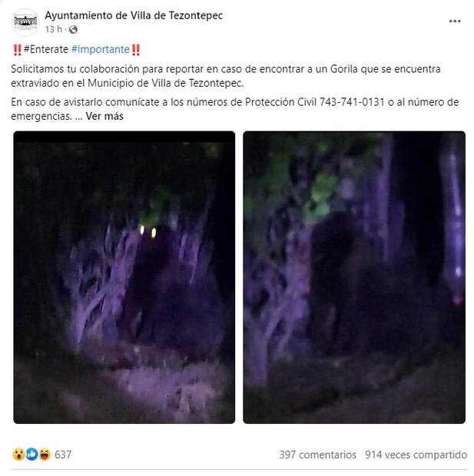View the 914 veces compartido list
474x476 pixels.
[416, 455]
